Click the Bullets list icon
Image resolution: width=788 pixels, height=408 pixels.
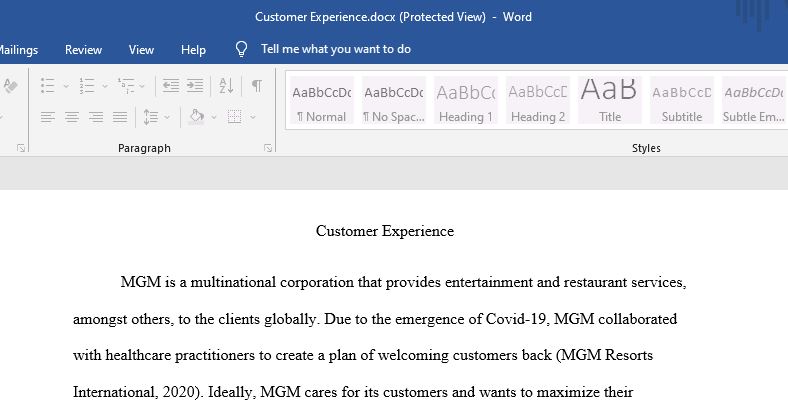[x=47, y=85]
